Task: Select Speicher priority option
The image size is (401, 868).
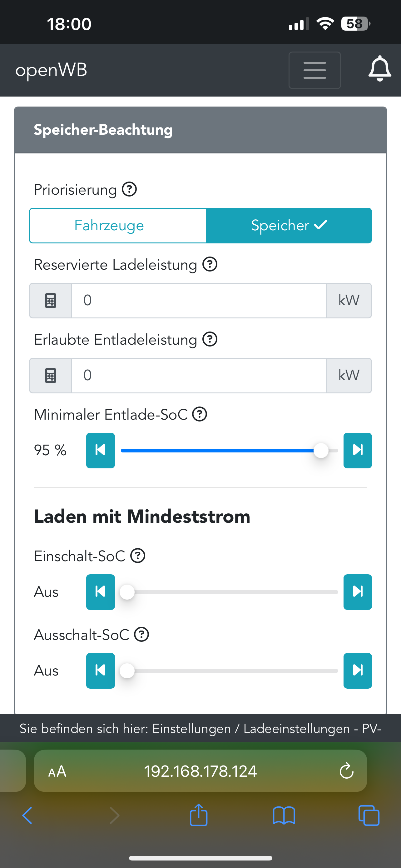Action: (x=289, y=225)
